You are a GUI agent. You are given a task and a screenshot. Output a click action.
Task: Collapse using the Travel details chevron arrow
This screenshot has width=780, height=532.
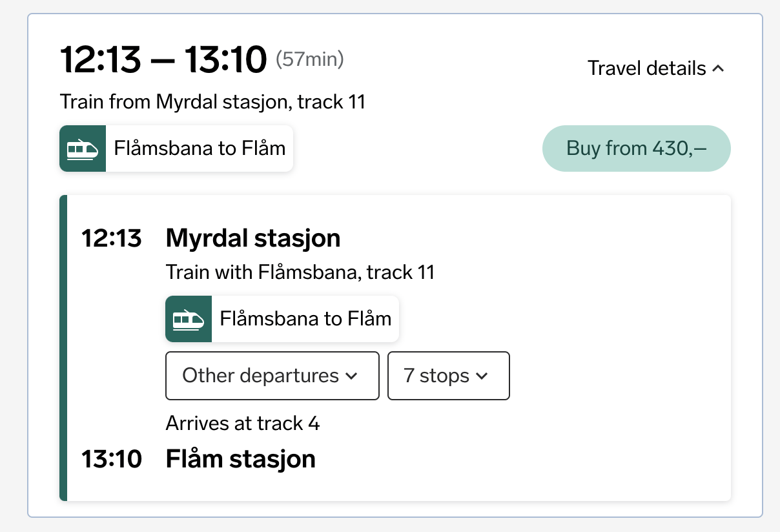718,68
